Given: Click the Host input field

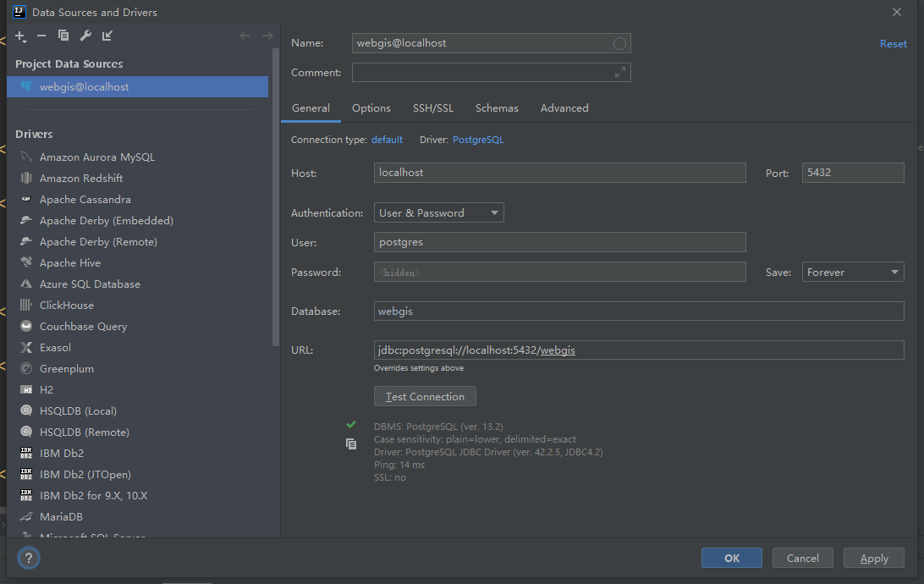Looking at the screenshot, I should 560,173.
